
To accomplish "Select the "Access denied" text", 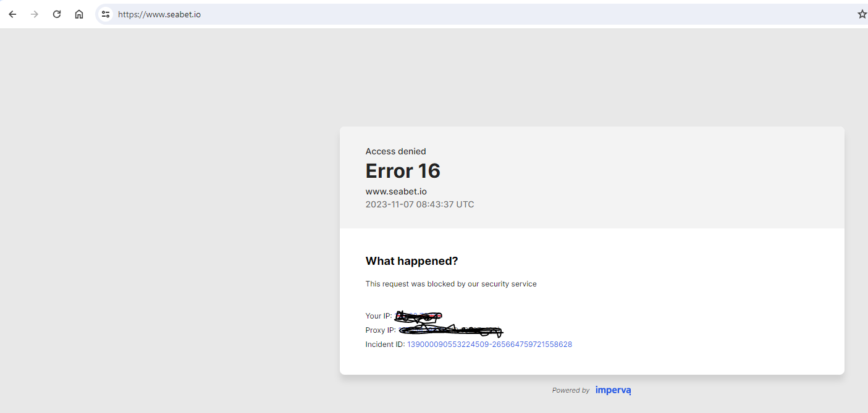I will click(395, 151).
